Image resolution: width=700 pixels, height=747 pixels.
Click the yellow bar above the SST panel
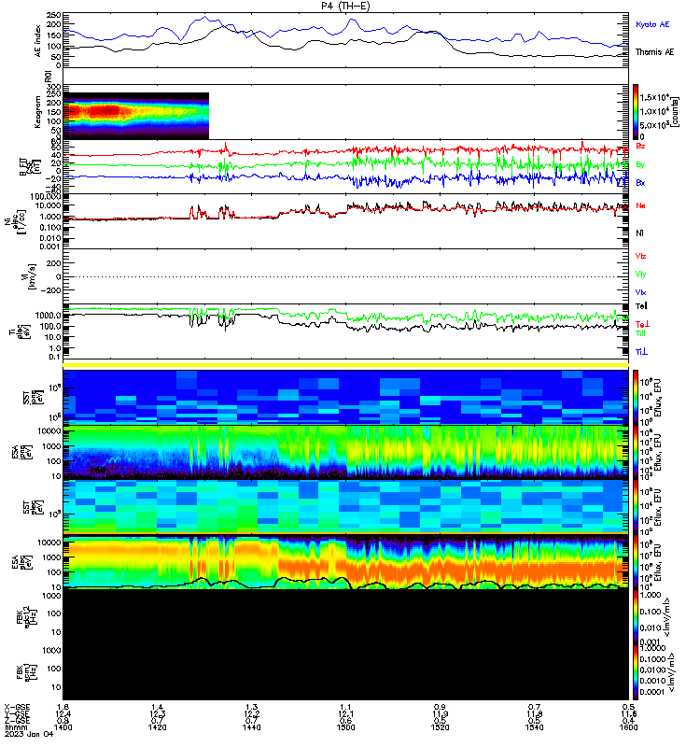pos(345,365)
